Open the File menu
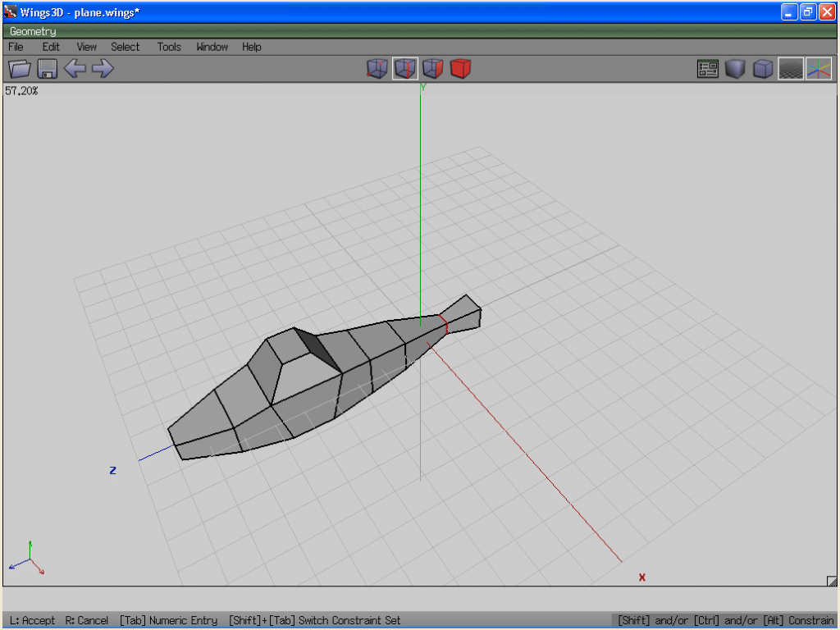This screenshot has width=840, height=630. [x=16, y=47]
